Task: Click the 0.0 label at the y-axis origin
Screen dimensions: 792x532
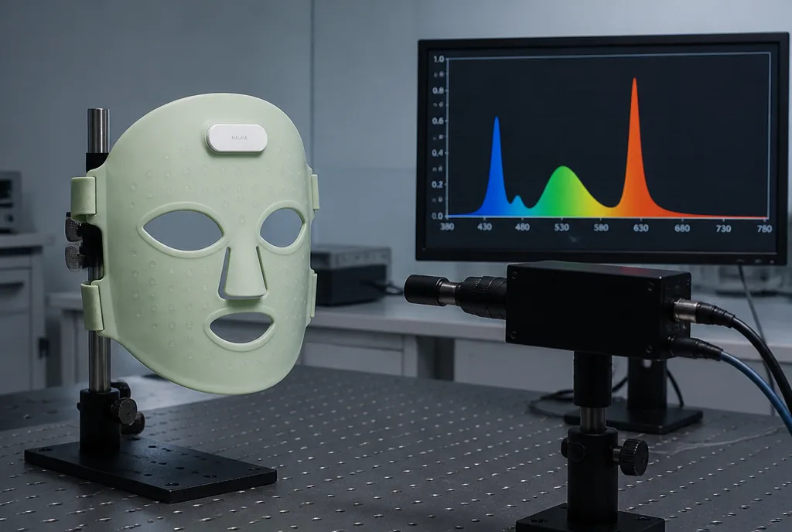Action: (x=438, y=216)
